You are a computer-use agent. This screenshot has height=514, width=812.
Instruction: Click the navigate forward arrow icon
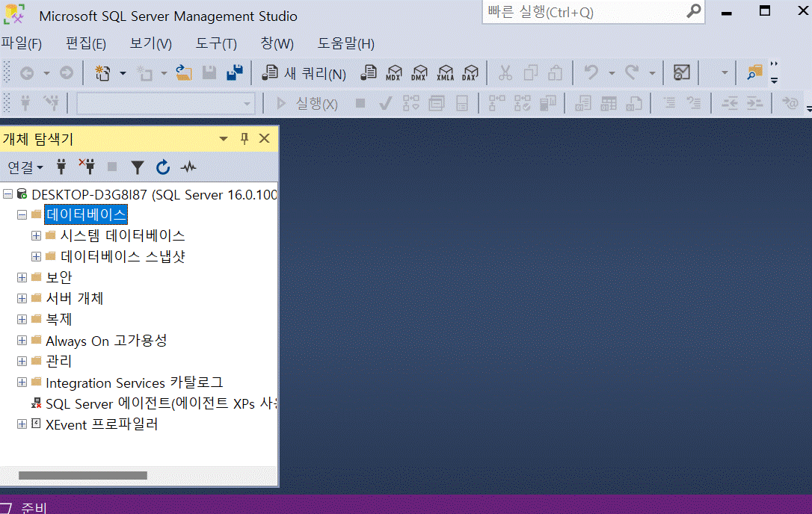(67, 73)
